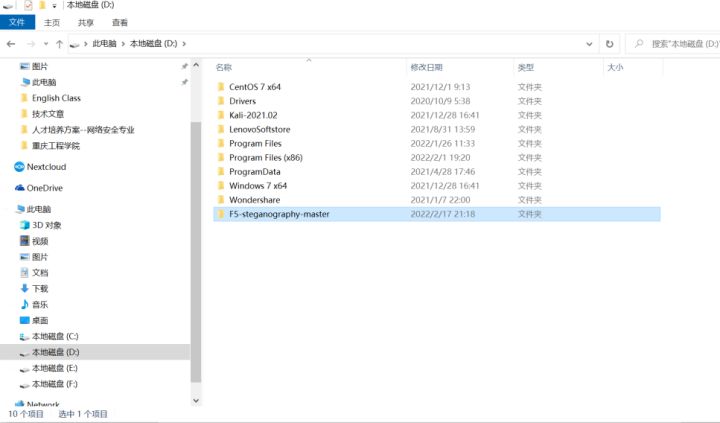Click 本地磁盘 (D:) breadcrumb in address bar

153,44
